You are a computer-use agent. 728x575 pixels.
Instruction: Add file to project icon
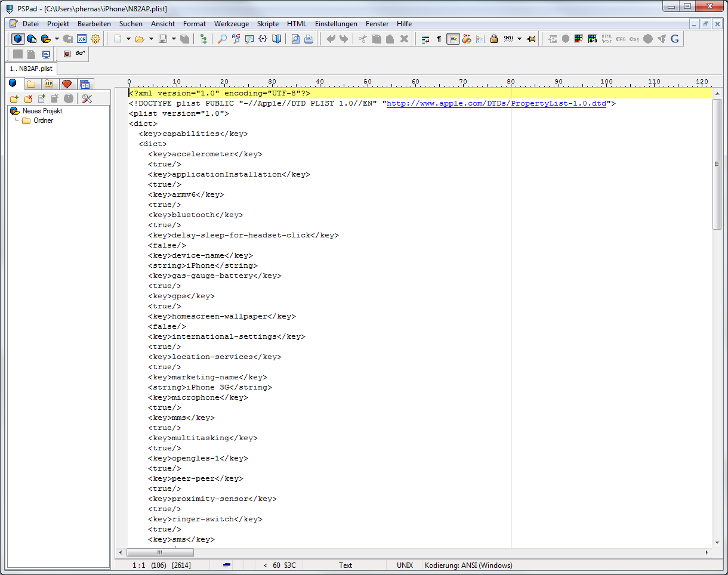42,98
